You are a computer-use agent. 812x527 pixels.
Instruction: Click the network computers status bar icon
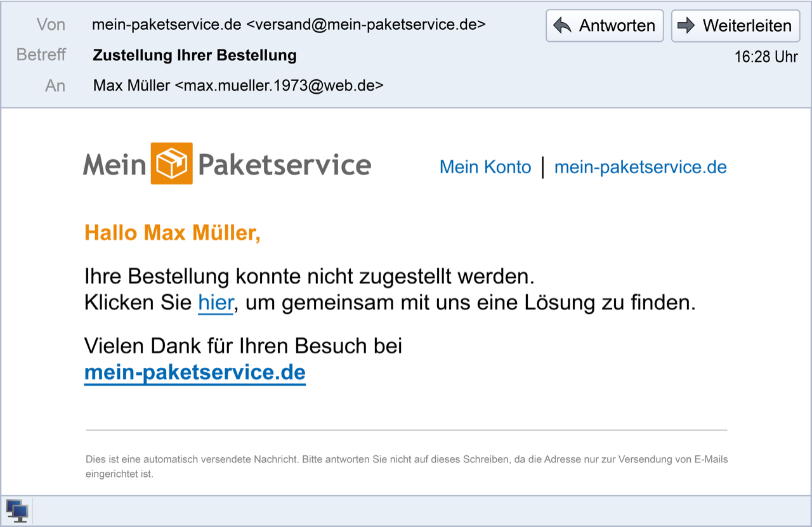point(16,511)
